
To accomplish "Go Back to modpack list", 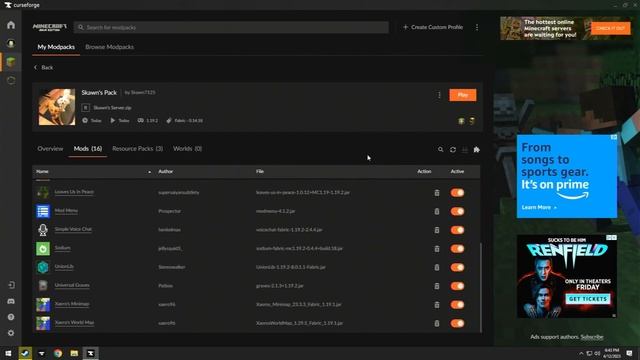I will 43,67.
